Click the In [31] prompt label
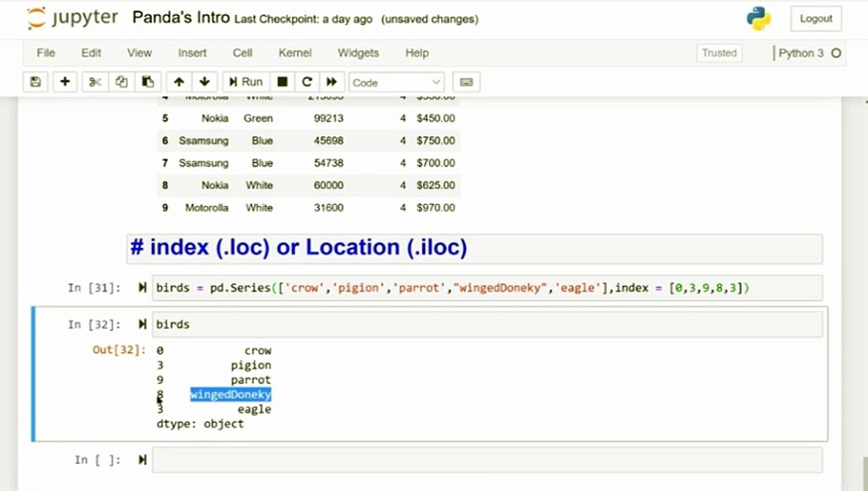The height and width of the screenshot is (491, 868). [x=94, y=288]
